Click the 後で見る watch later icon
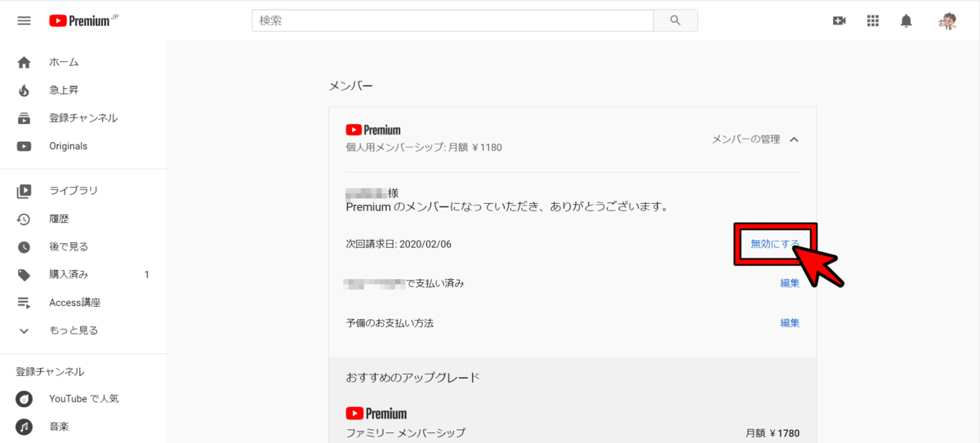Viewport: 980px width, 443px height. click(24, 246)
